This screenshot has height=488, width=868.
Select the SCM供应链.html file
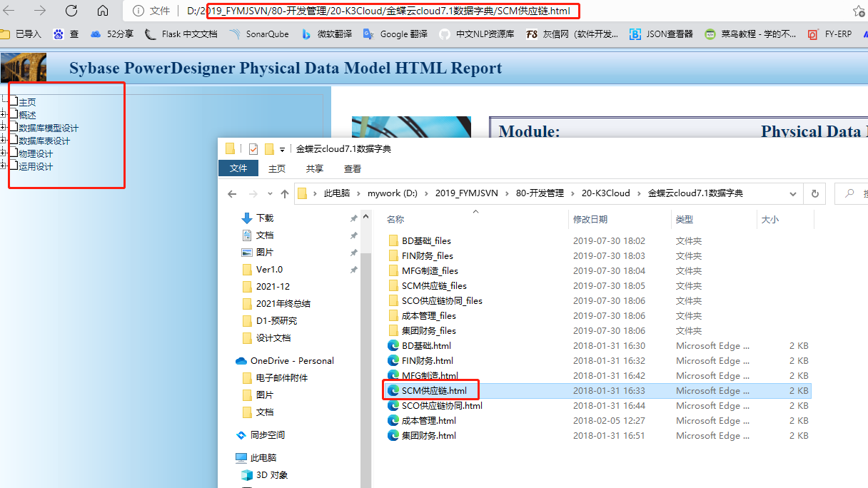(434, 390)
